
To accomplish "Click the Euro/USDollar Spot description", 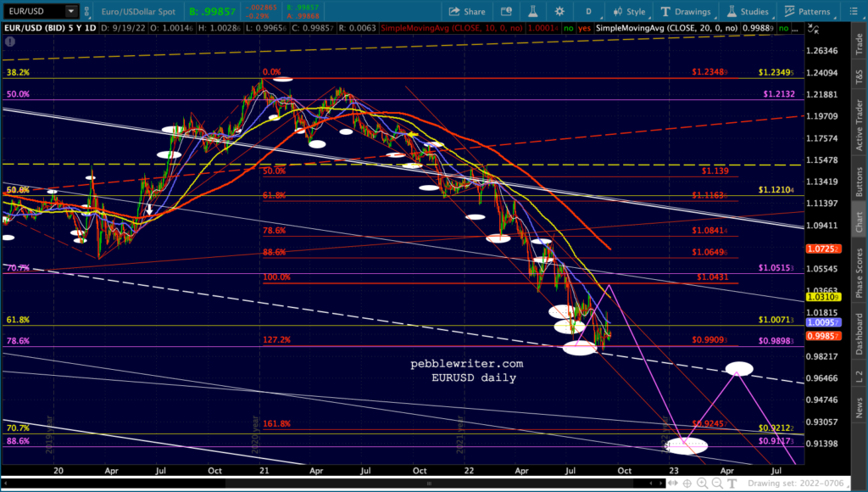I will pos(138,11).
